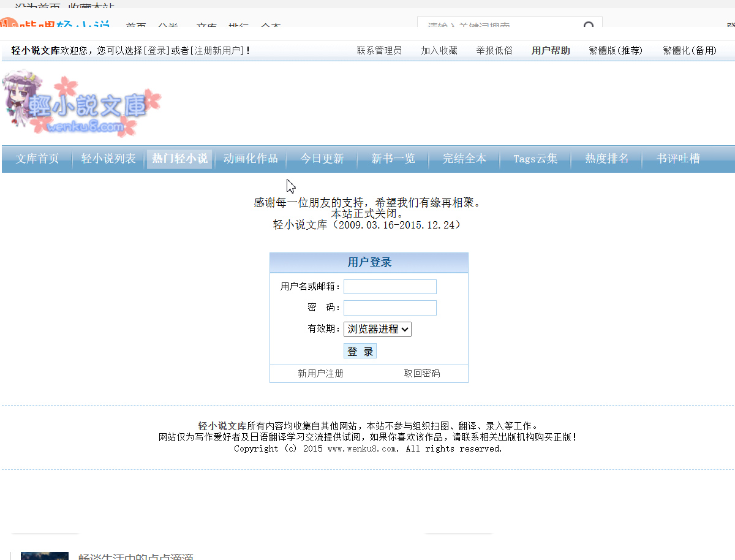Switch to the 文库首页 tab
The width and height of the screenshot is (735, 560).
pos(37,159)
